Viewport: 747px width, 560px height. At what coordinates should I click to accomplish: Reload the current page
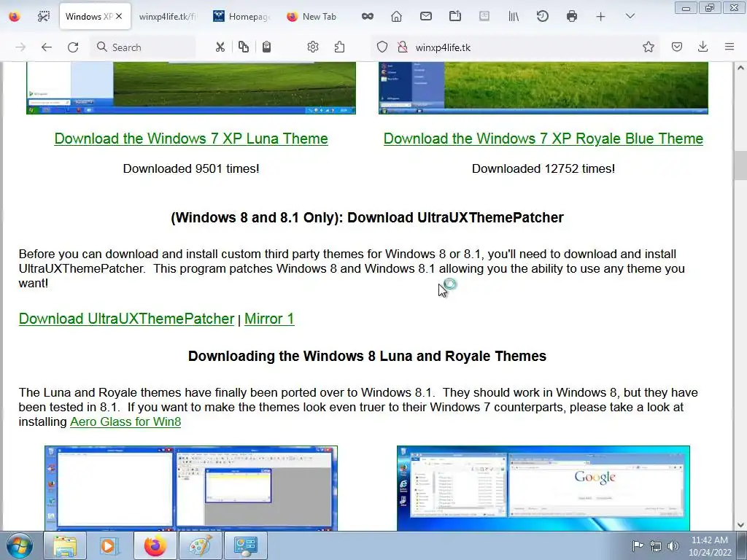click(x=73, y=47)
